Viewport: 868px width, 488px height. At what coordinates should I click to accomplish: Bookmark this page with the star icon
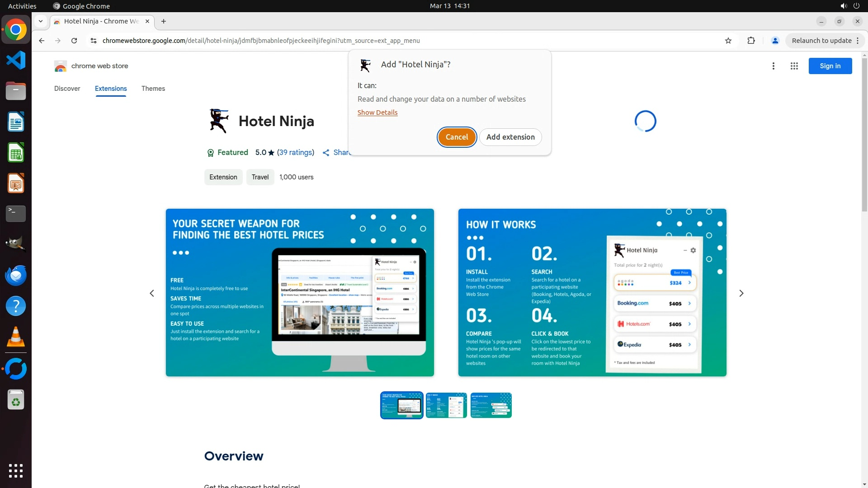[728, 41]
